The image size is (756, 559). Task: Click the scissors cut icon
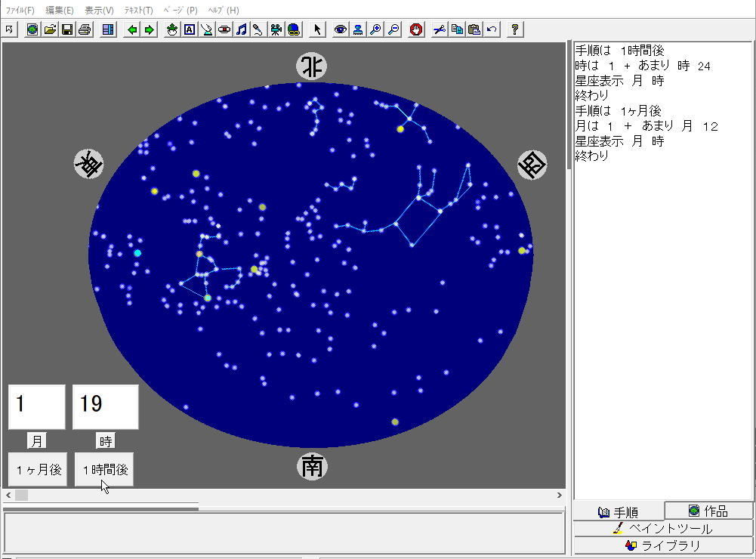(440, 29)
